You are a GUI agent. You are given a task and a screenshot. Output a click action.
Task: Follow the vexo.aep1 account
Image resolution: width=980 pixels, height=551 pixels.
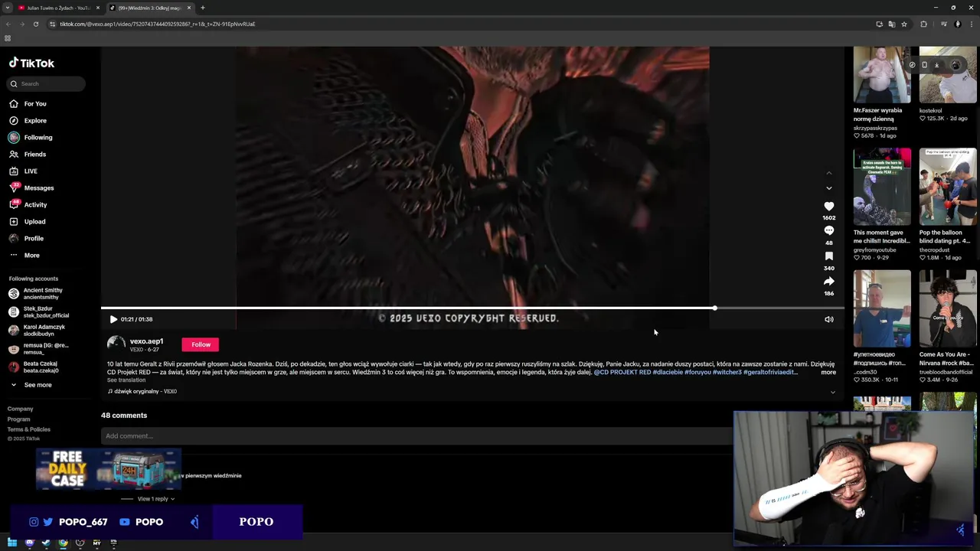(x=201, y=344)
